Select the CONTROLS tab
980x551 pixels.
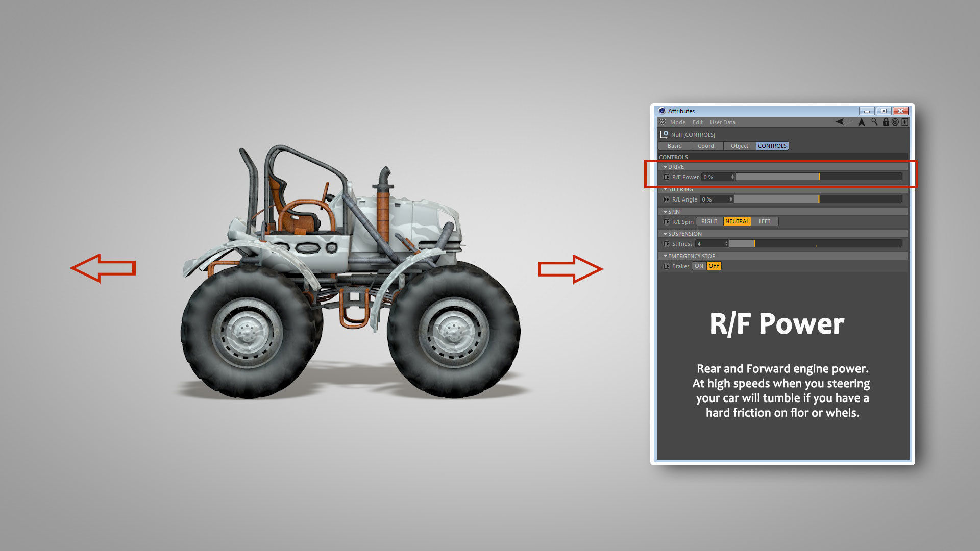772,146
